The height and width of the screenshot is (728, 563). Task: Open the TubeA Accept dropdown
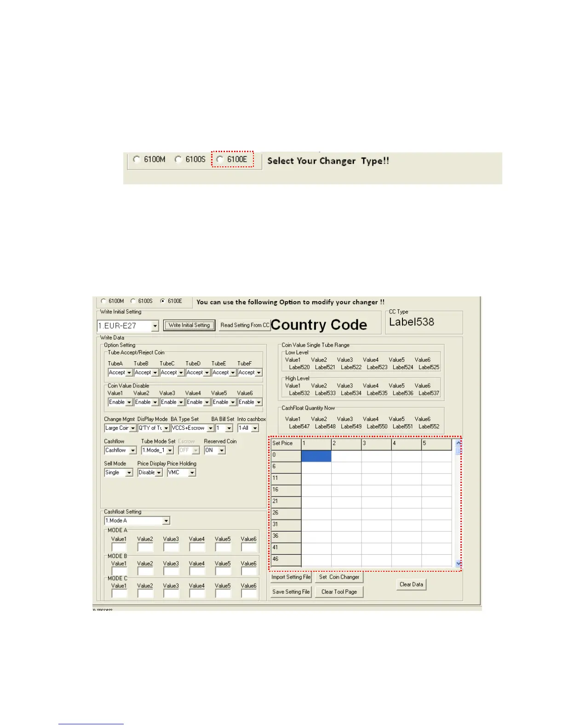(129, 373)
